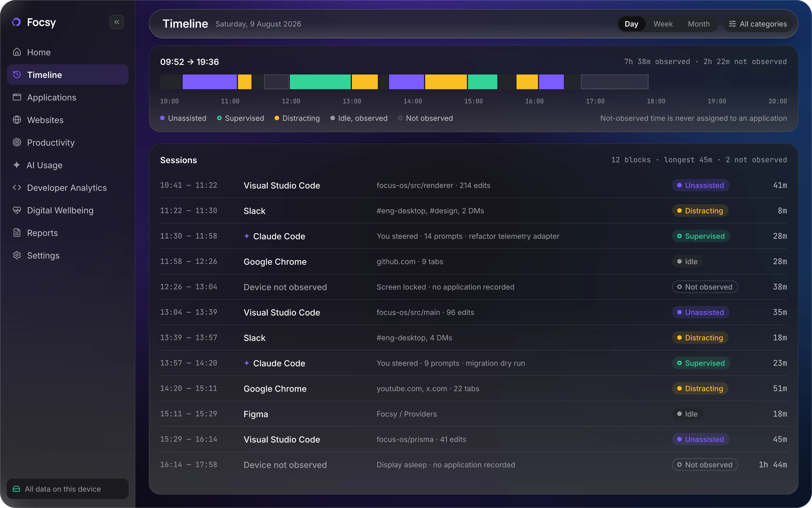Toggle the Supervised legend item
Viewport: 812px width, 508px height.
tap(241, 118)
